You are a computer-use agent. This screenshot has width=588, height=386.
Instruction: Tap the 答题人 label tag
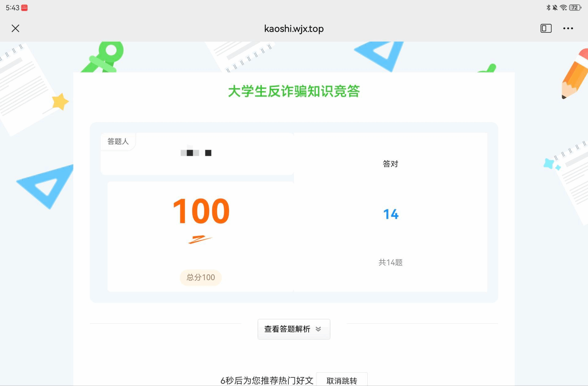[x=118, y=141]
